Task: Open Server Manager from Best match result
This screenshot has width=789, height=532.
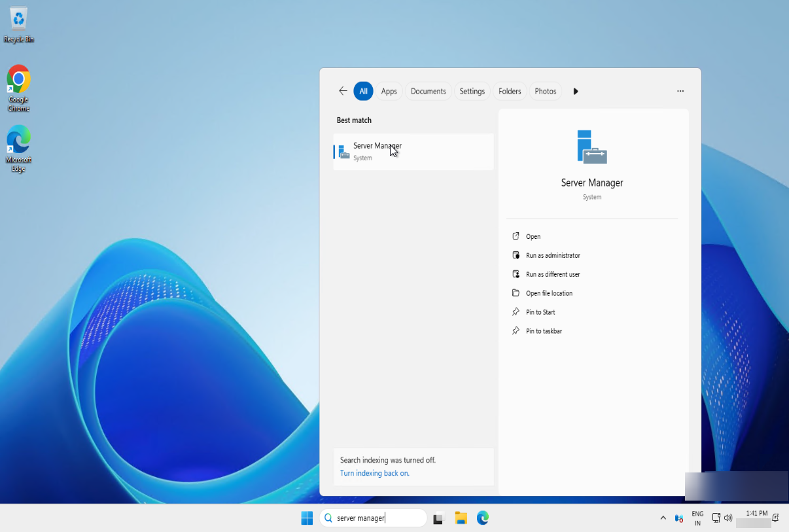Action: (x=413, y=152)
